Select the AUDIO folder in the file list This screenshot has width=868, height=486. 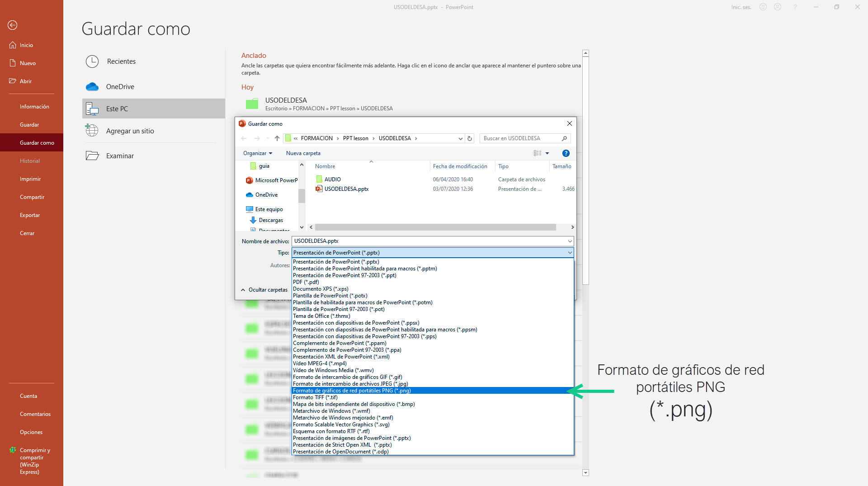(332, 179)
